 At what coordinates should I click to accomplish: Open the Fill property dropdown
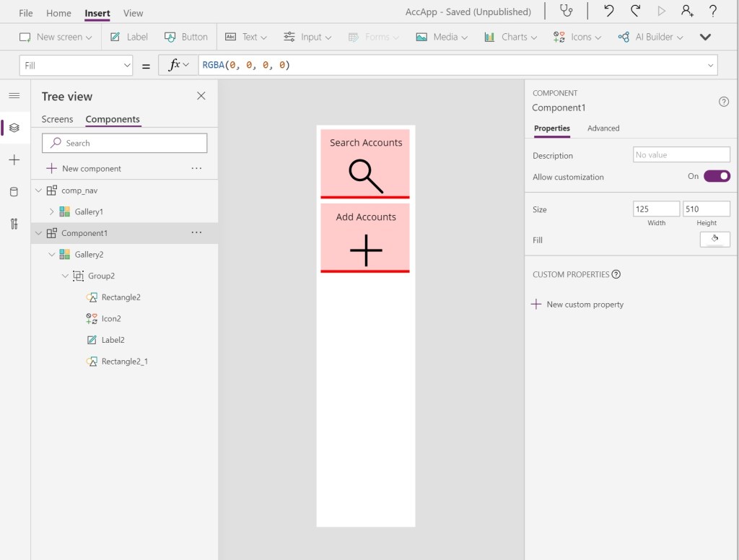pos(76,66)
